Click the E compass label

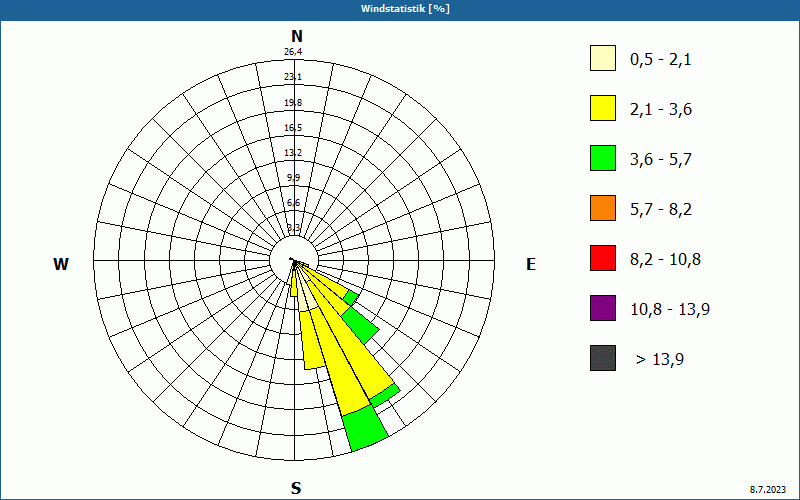click(x=531, y=264)
